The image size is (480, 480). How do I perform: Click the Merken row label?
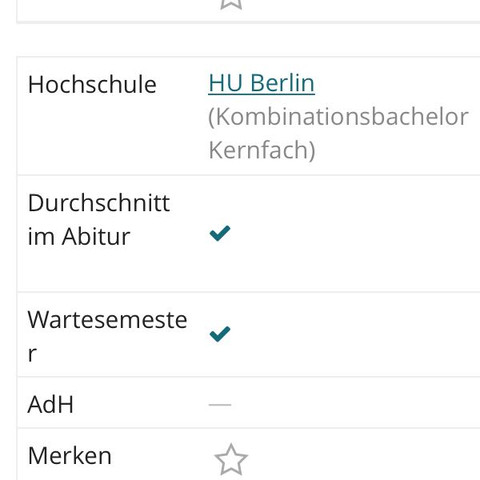coord(70,456)
